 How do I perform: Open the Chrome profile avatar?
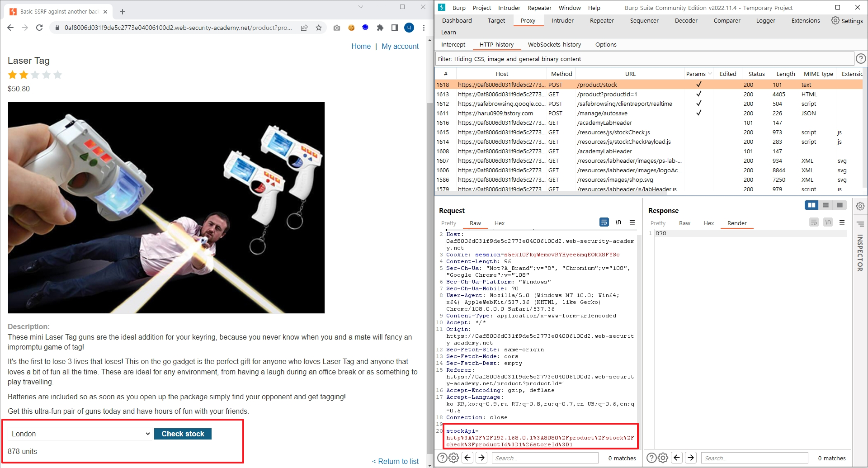(409, 28)
